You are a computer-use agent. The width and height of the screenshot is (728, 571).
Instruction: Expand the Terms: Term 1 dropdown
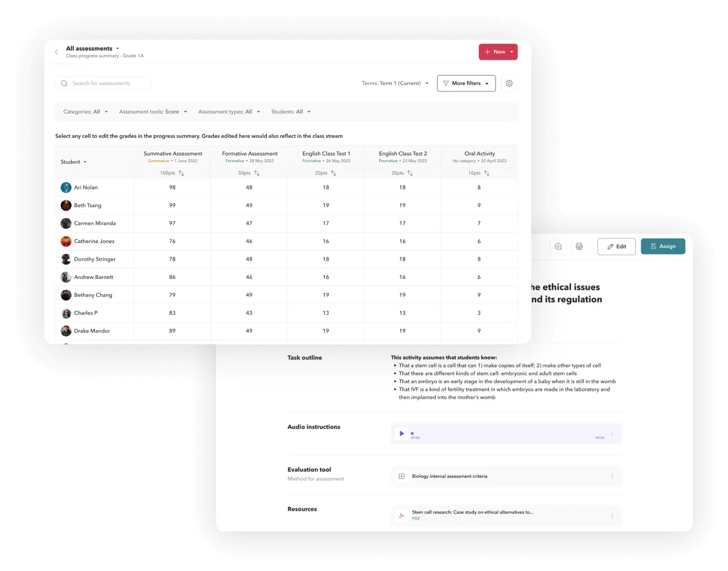pos(395,83)
